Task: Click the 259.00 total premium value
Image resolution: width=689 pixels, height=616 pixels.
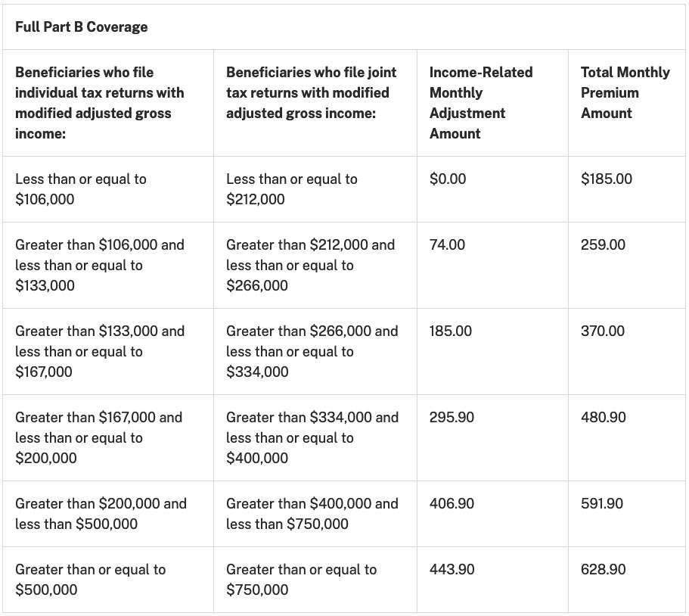Action: 603,245
